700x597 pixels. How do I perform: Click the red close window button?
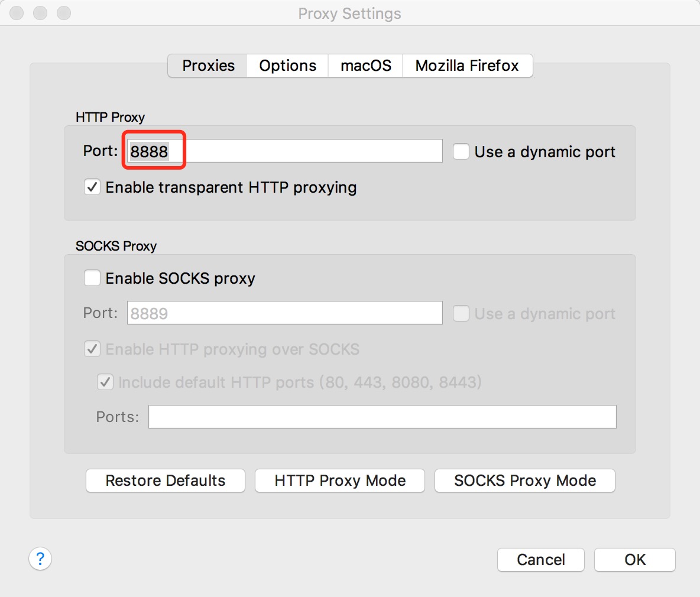pyautogui.click(x=17, y=13)
